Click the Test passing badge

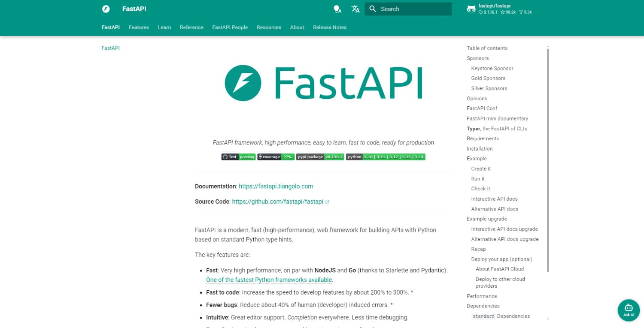pos(238,157)
